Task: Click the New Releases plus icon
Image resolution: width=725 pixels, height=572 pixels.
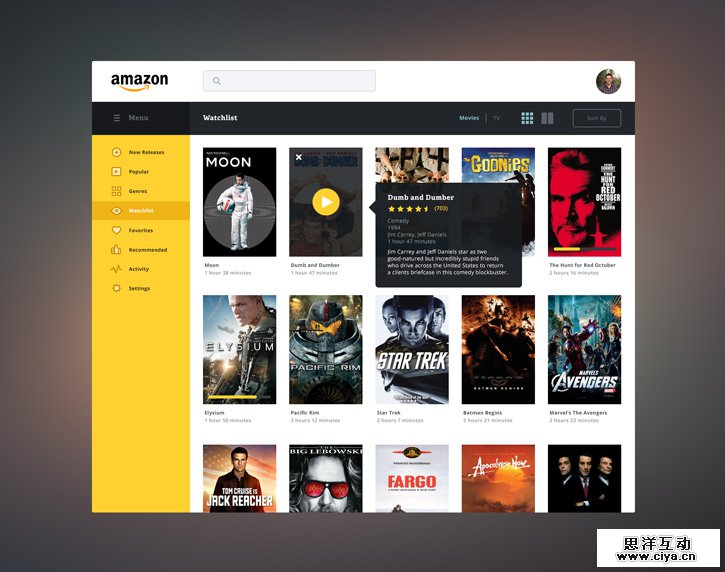Action: point(116,152)
